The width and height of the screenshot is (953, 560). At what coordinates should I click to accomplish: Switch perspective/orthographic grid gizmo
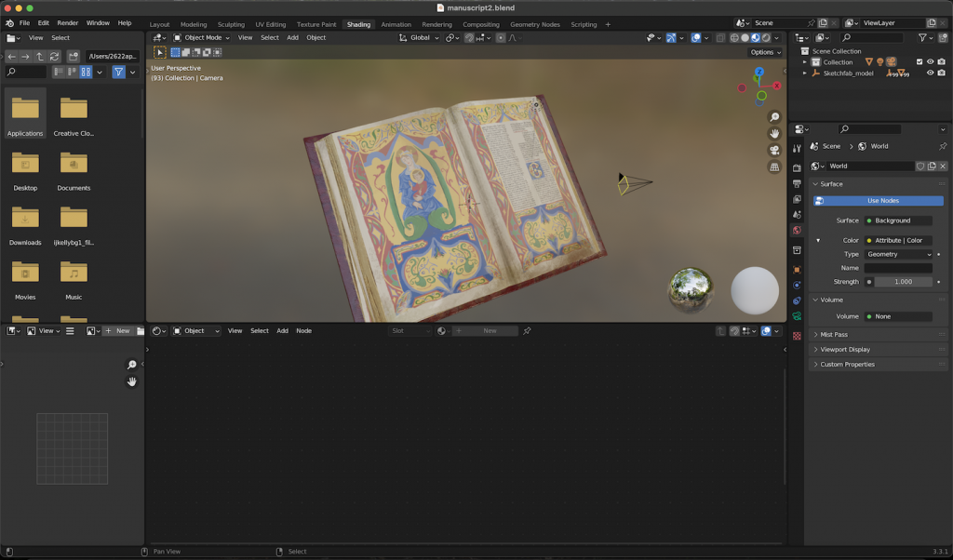coord(774,167)
